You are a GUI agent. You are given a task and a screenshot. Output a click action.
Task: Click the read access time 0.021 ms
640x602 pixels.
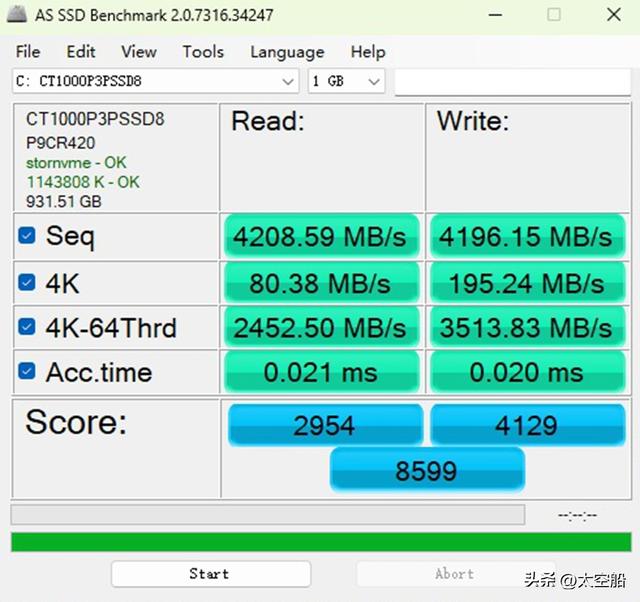pyautogui.click(x=321, y=372)
